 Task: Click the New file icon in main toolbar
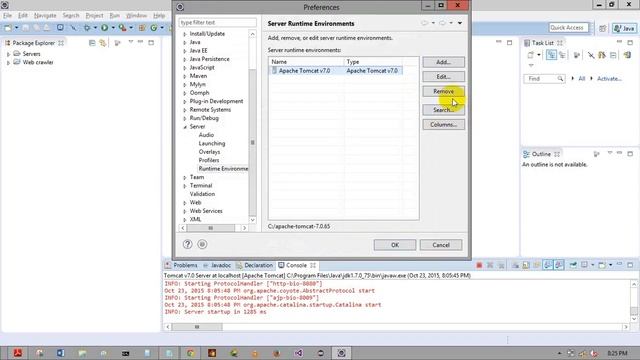point(8,28)
